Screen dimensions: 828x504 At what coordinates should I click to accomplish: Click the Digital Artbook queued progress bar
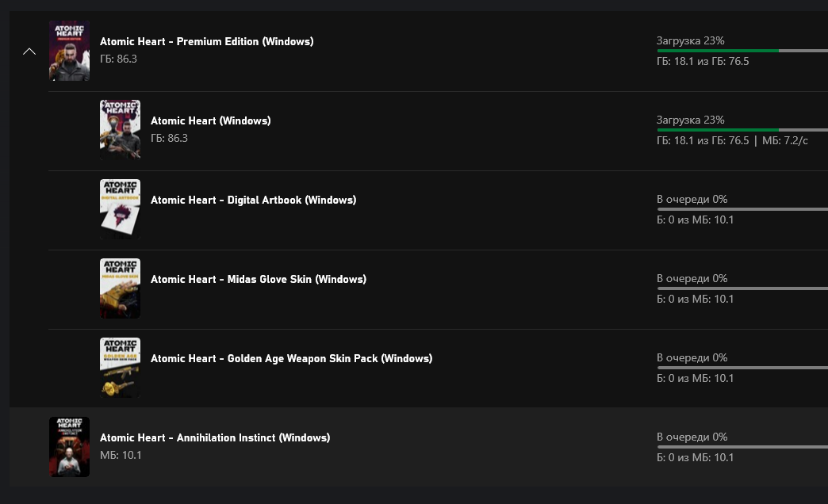pyautogui.click(x=742, y=209)
